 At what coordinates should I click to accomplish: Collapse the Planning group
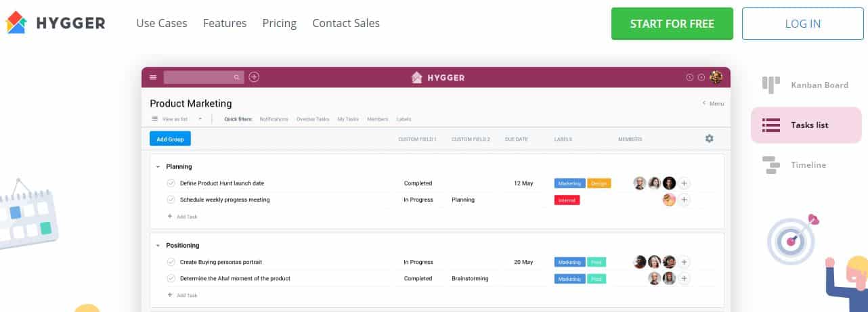pos(158,166)
